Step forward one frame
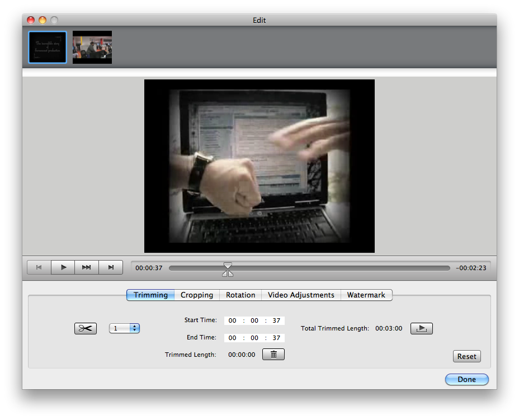 [111, 267]
